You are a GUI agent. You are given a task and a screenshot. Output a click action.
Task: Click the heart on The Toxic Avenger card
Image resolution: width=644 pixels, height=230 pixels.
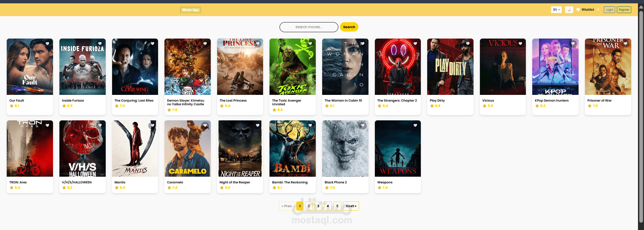click(x=310, y=43)
